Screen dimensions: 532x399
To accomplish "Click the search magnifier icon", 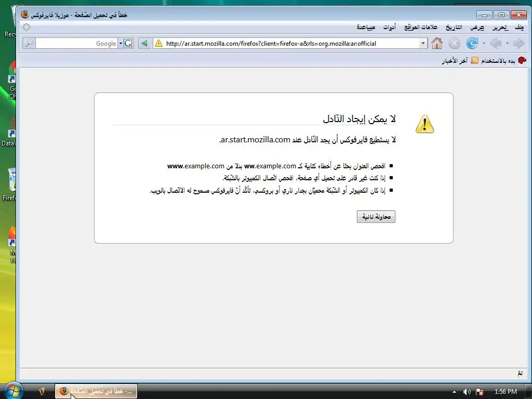I will 29,43.
